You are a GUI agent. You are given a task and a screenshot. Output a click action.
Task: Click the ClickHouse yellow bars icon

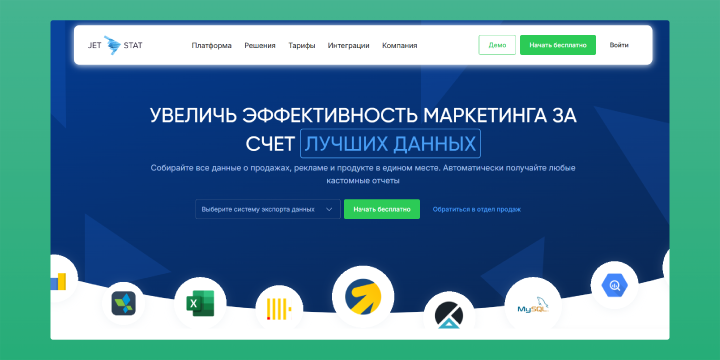coord(279,308)
